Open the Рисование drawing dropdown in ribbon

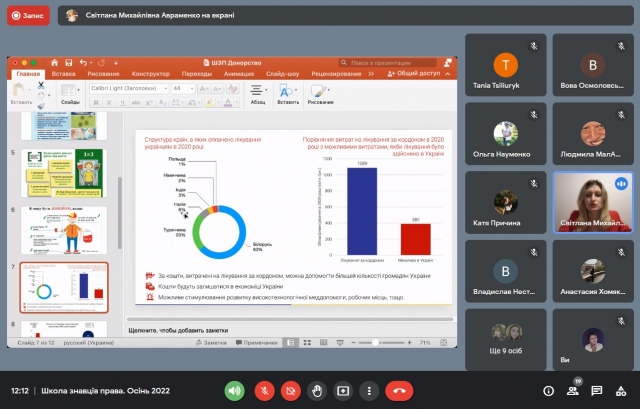[320, 94]
